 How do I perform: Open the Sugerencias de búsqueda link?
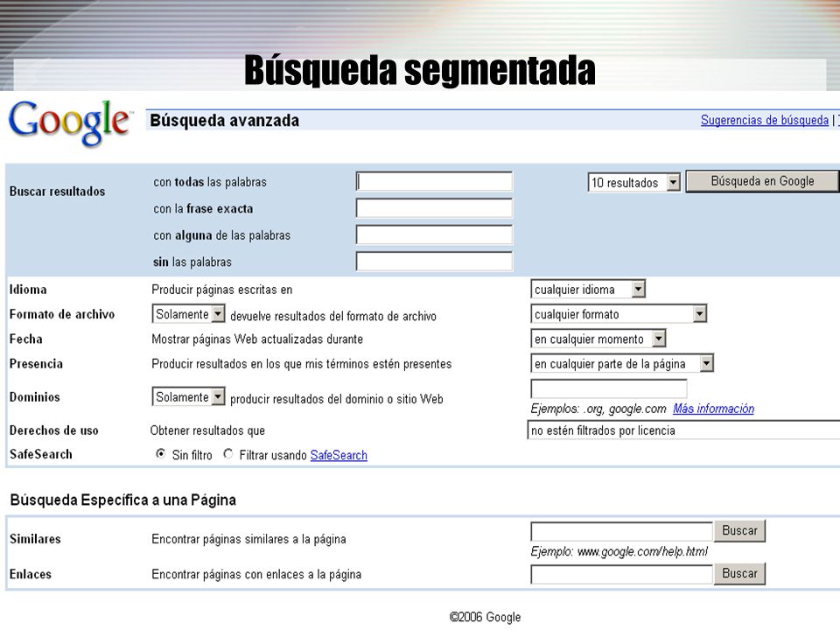765,120
